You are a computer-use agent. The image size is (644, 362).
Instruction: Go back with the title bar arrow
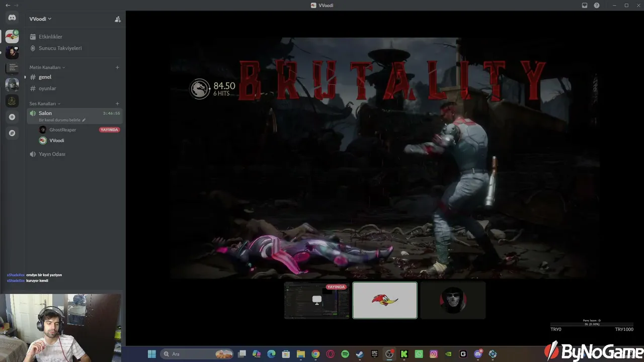coord(8,5)
